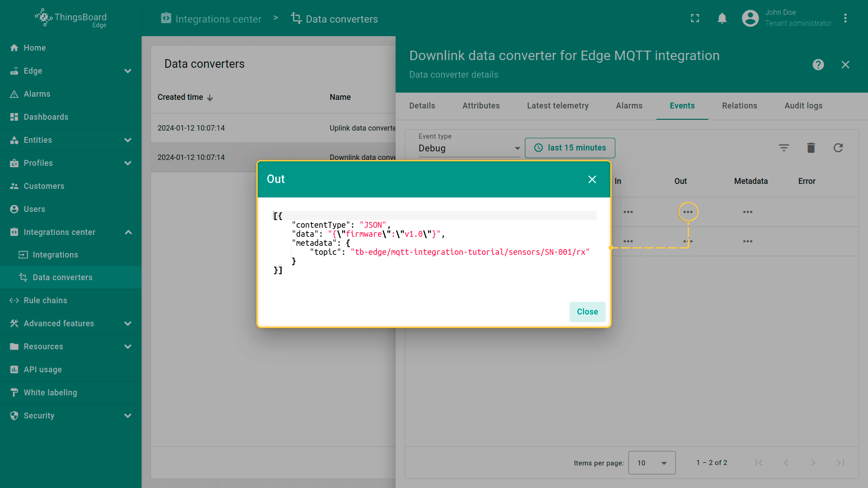Open the help question mark icon
Viewport: 868px width, 488px height.
click(818, 65)
